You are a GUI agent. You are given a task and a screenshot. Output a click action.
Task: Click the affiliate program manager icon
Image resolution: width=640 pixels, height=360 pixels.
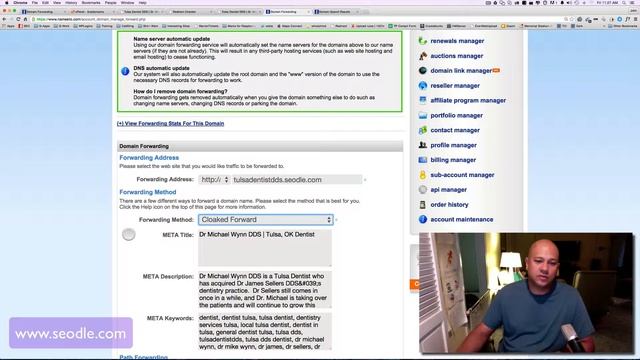(422, 100)
